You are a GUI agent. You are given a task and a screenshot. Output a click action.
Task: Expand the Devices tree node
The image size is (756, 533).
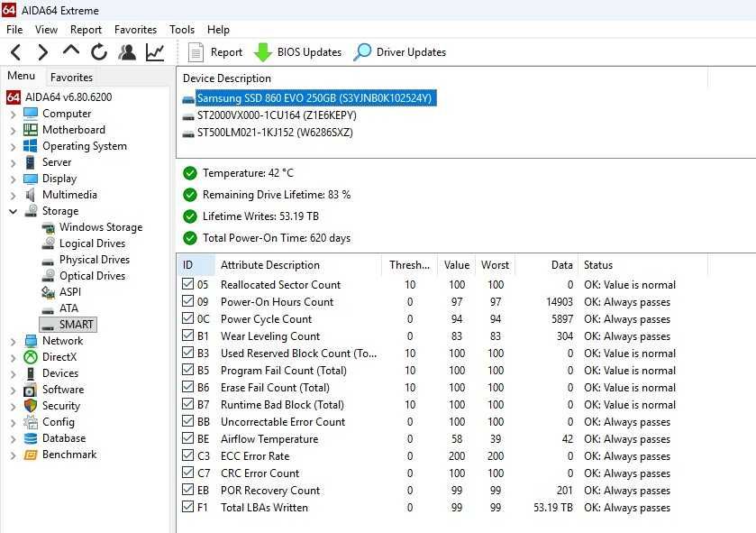click(13, 374)
